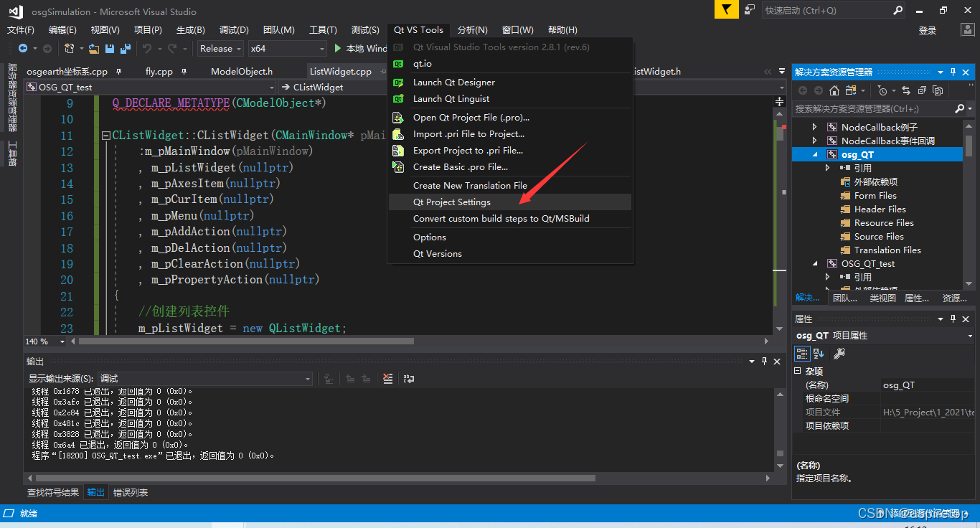Open the 生成(B) build menu

tap(191, 29)
